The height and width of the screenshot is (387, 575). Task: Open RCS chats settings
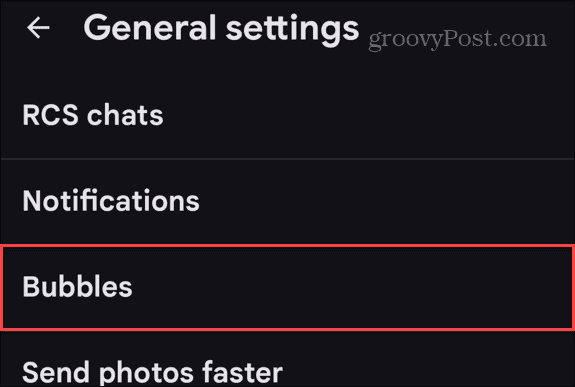[288, 115]
